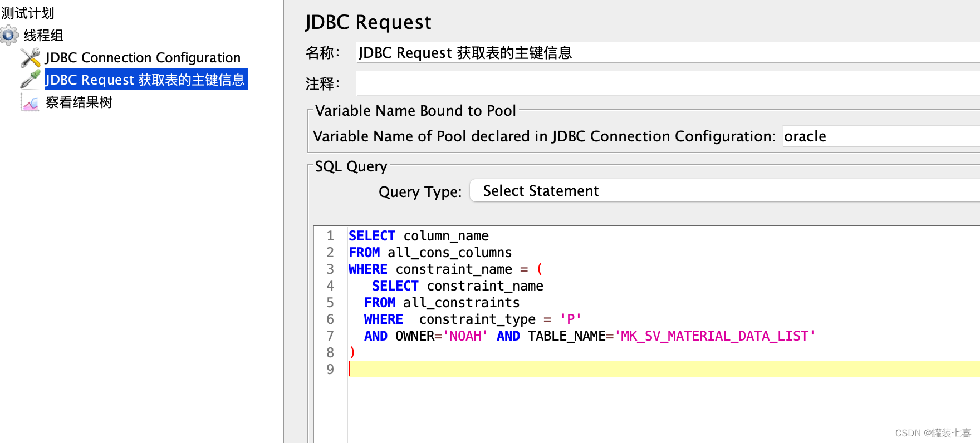Click SQL line 2 'FROM all_cons_columns'
Screen dimensions: 980x443
click(430, 253)
